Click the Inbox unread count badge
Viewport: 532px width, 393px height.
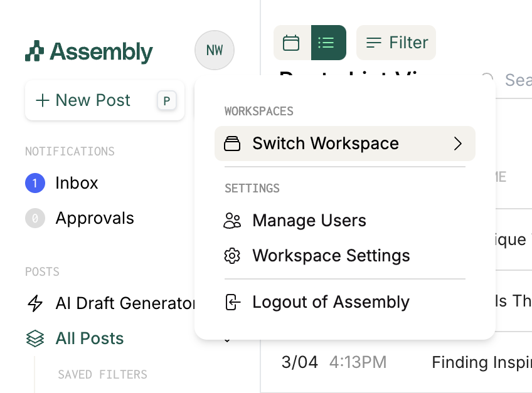point(35,183)
